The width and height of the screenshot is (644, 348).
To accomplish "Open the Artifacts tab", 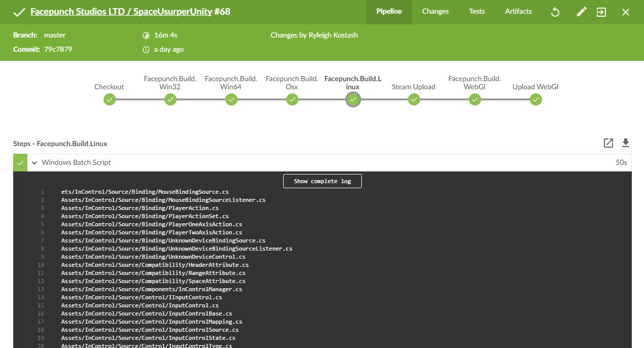I will [x=519, y=12].
